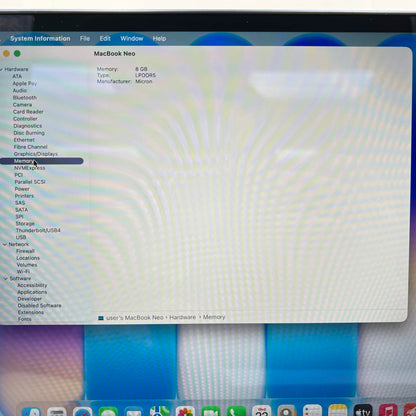The width and height of the screenshot is (416, 416).
Task: Select Firewall under Network
Action: click(25, 251)
